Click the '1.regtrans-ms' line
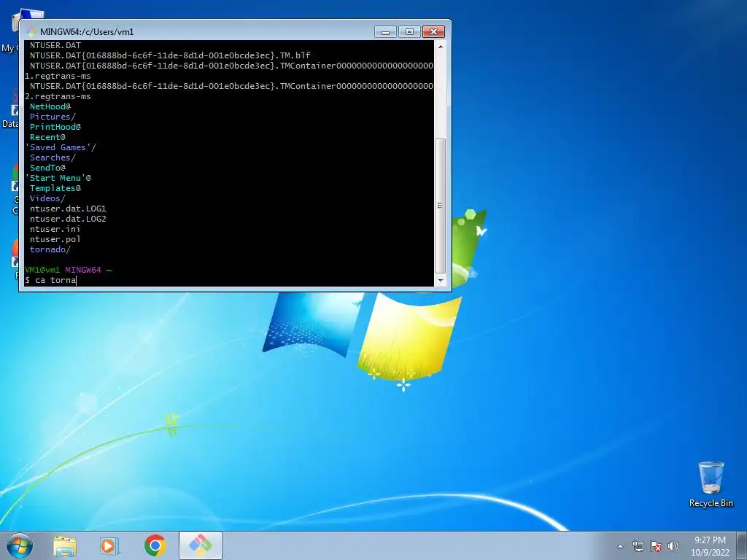This screenshot has width=747, height=560. pyautogui.click(x=58, y=76)
